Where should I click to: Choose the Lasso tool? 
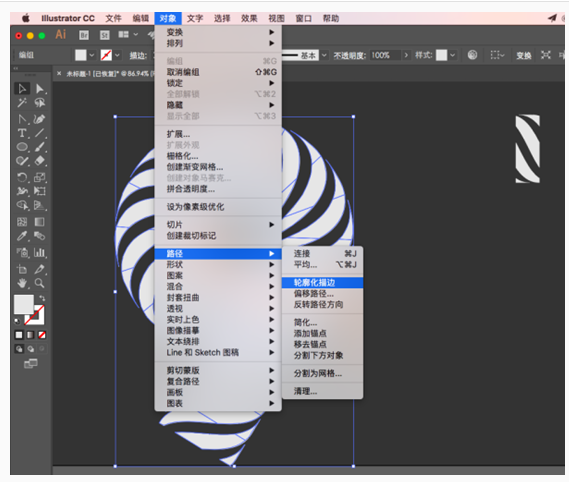40,103
